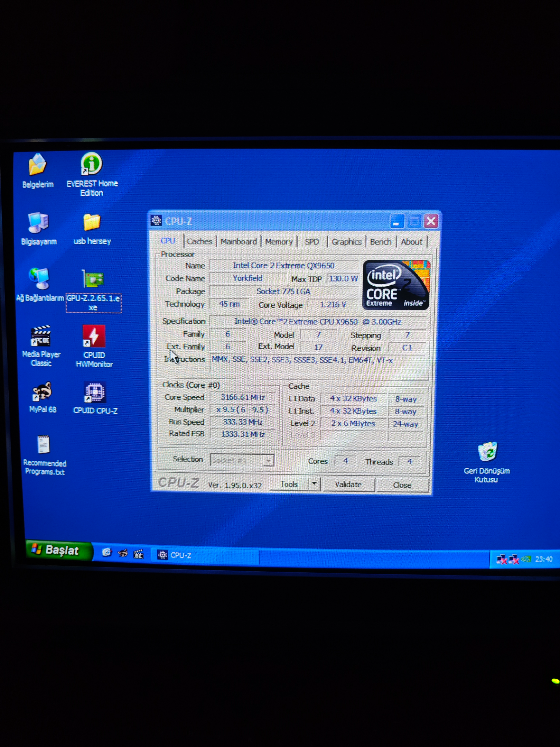Click the Technology value '45 nm'

[x=229, y=304]
